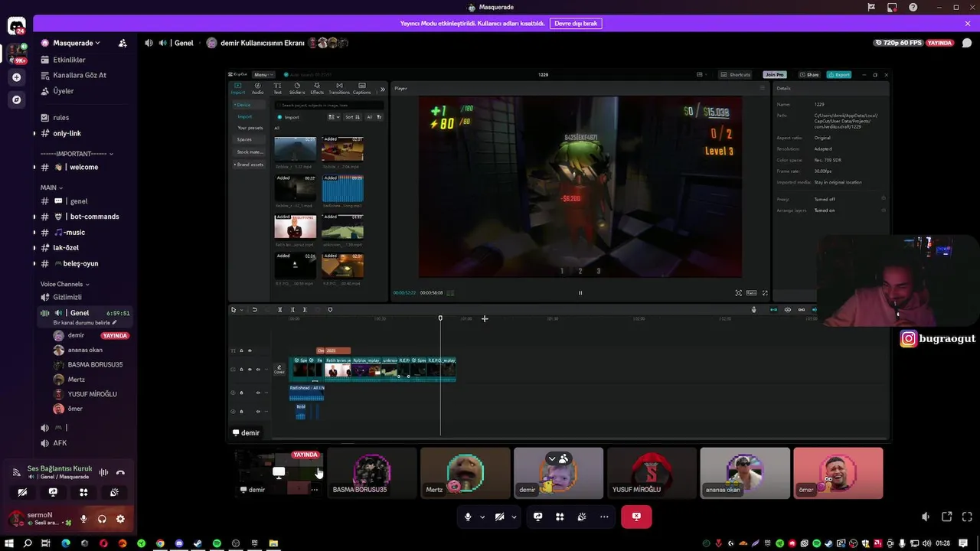Open camera options arrow in call bar

point(514,517)
